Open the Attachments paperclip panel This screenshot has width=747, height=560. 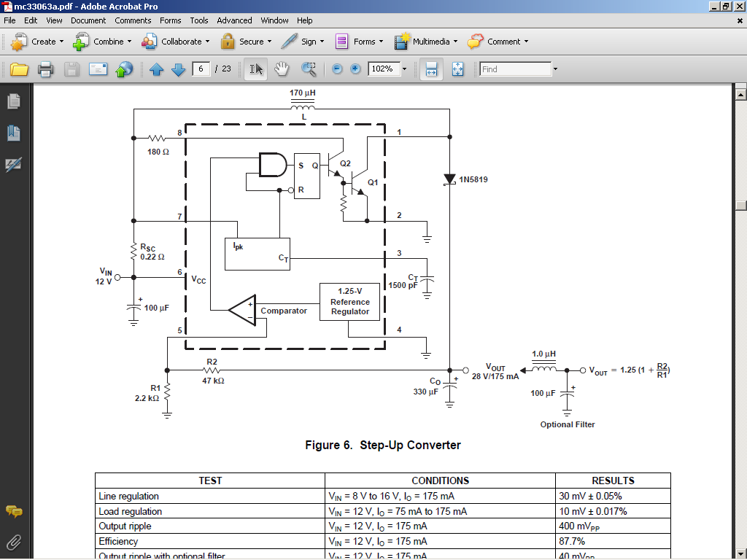point(14,542)
